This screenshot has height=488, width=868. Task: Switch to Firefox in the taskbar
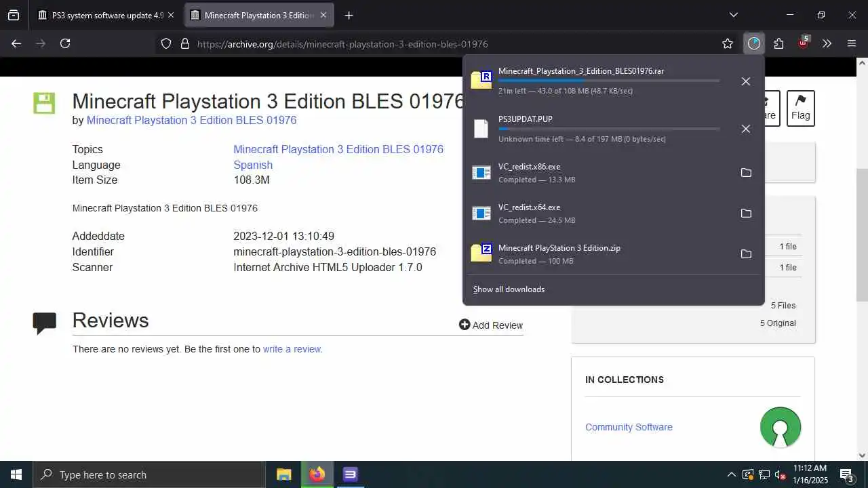point(317,474)
